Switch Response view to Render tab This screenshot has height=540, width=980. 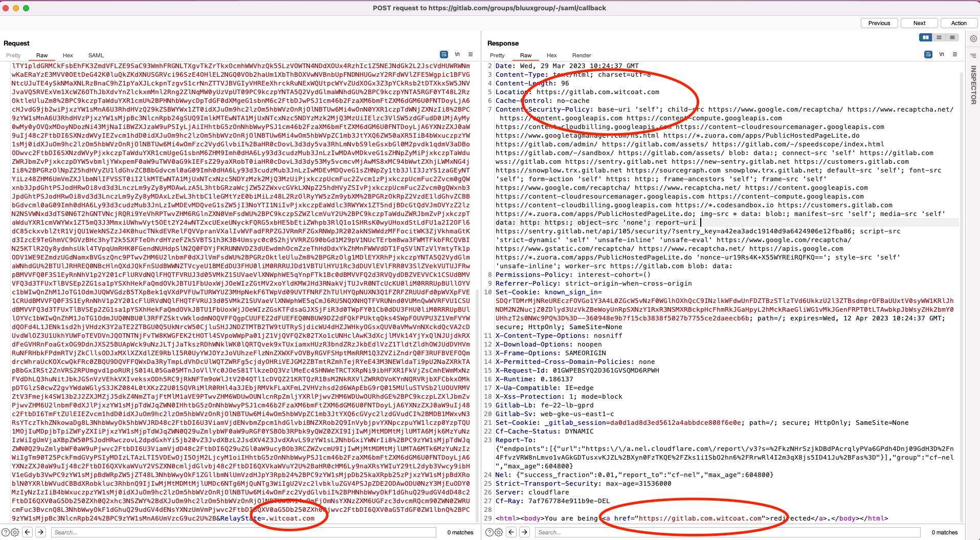coord(582,55)
